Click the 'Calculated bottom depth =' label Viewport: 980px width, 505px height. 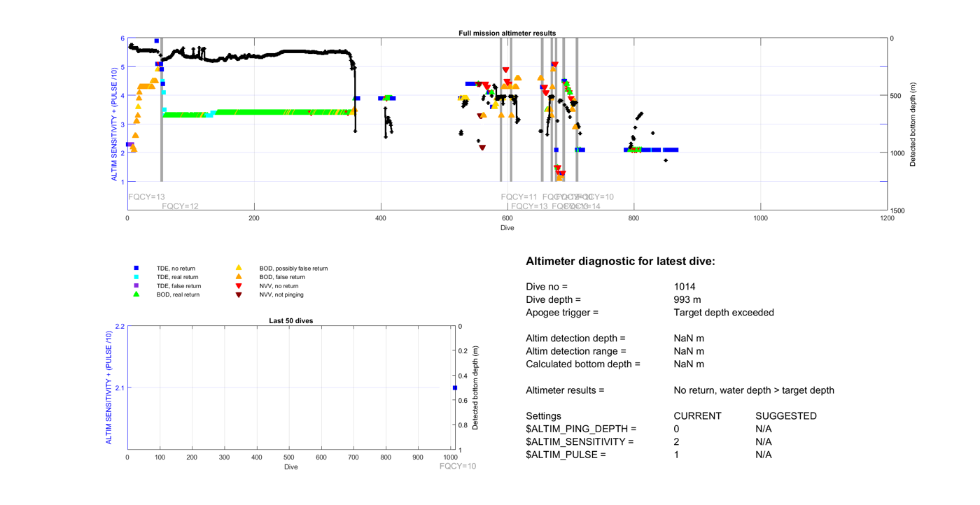pos(583,364)
